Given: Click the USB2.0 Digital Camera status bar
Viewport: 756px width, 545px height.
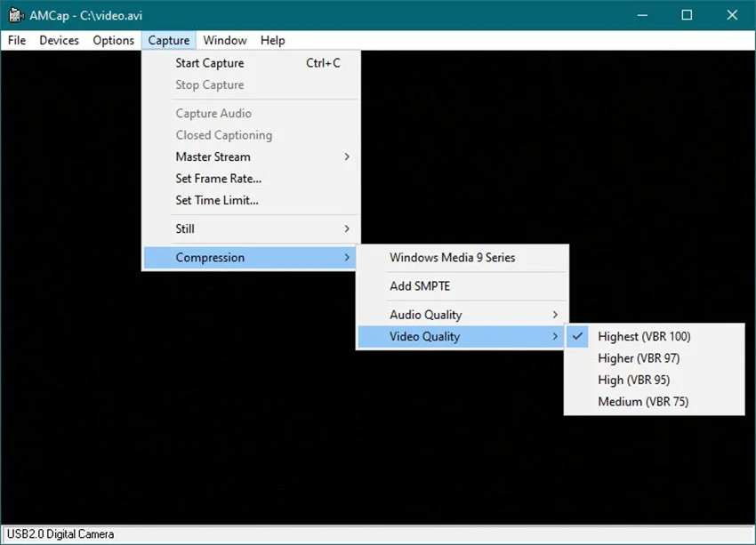Looking at the screenshot, I should point(59,535).
